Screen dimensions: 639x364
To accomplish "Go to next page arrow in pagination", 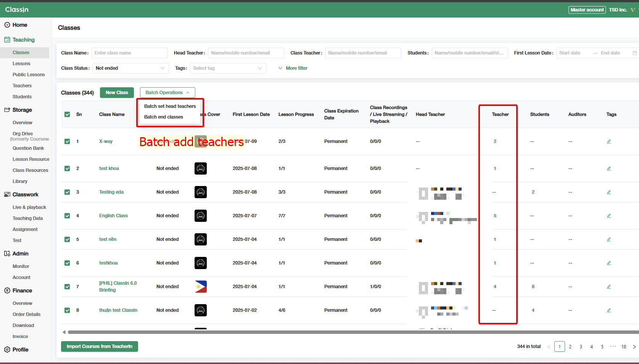I will pyautogui.click(x=634, y=347).
